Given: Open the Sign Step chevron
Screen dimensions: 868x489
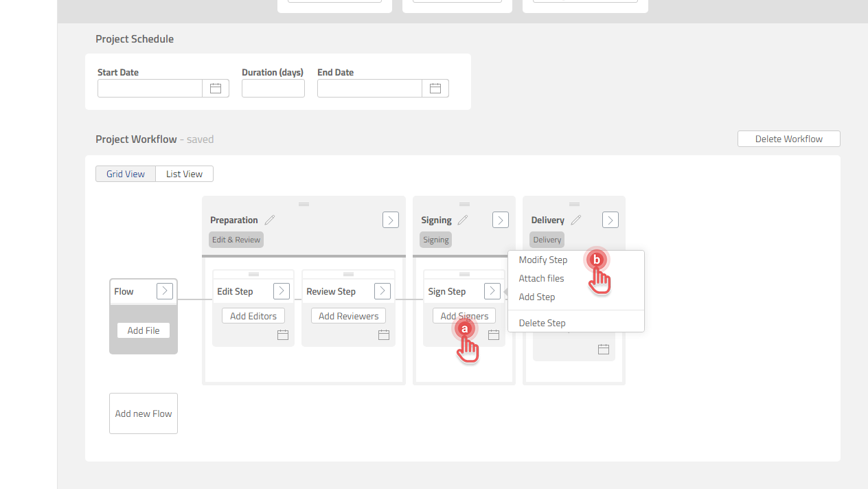Looking at the screenshot, I should pos(492,291).
